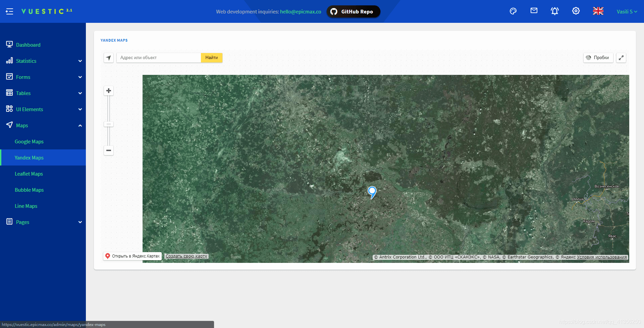This screenshot has height=328, width=644.
Task: Open the GitHub Repo button
Action: click(353, 12)
